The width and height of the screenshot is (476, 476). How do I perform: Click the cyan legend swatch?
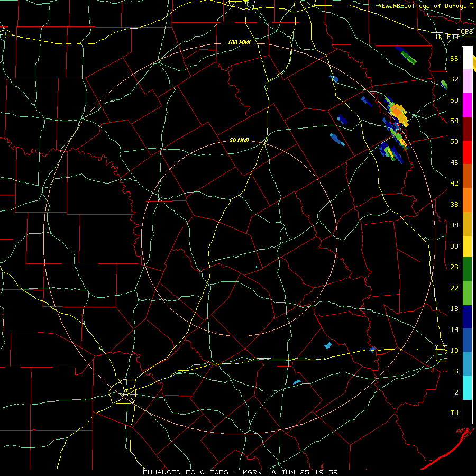[x=467, y=388]
